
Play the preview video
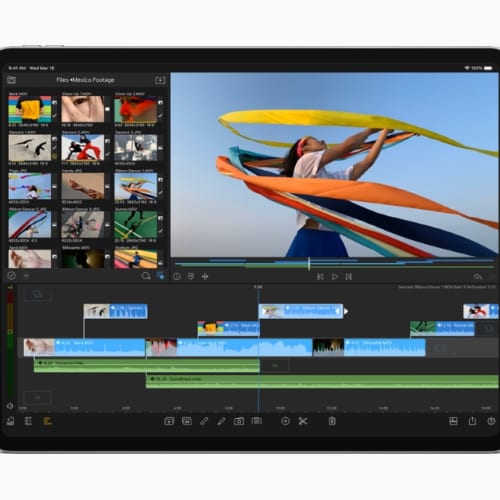(x=334, y=277)
